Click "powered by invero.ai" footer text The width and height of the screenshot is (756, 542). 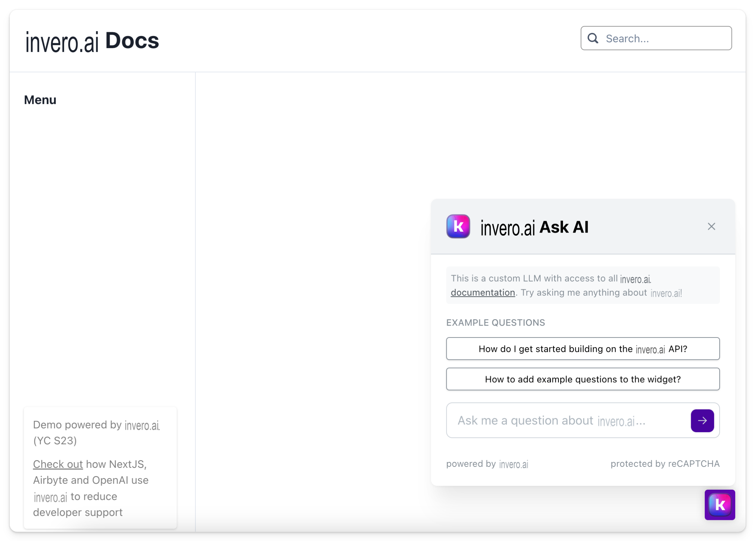click(487, 464)
